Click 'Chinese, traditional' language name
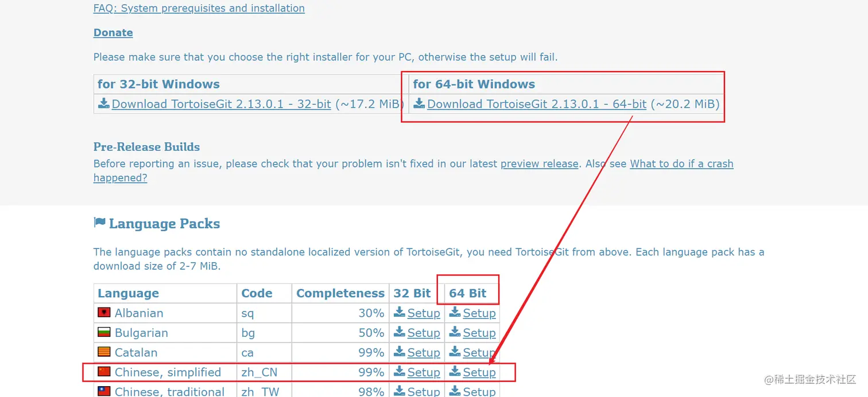 169,392
